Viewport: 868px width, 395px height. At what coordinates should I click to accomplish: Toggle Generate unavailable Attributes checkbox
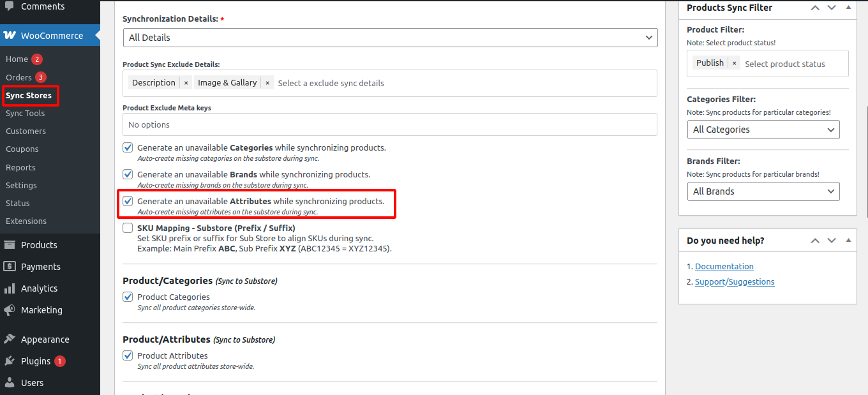click(128, 201)
